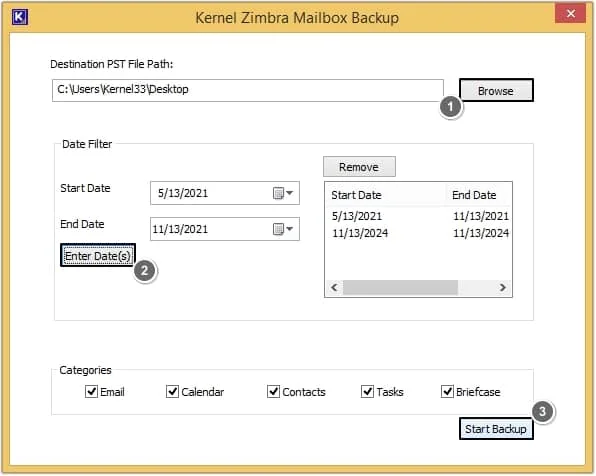This screenshot has width=596, height=476.
Task: Click the right scroll arrow of date list
Action: click(503, 287)
